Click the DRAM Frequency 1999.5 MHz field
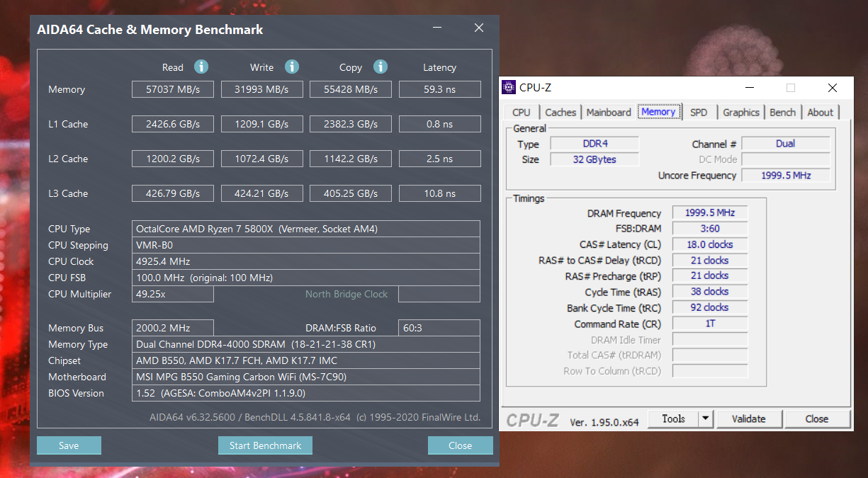Image resolution: width=868 pixels, height=478 pixels. coord(710,212)
